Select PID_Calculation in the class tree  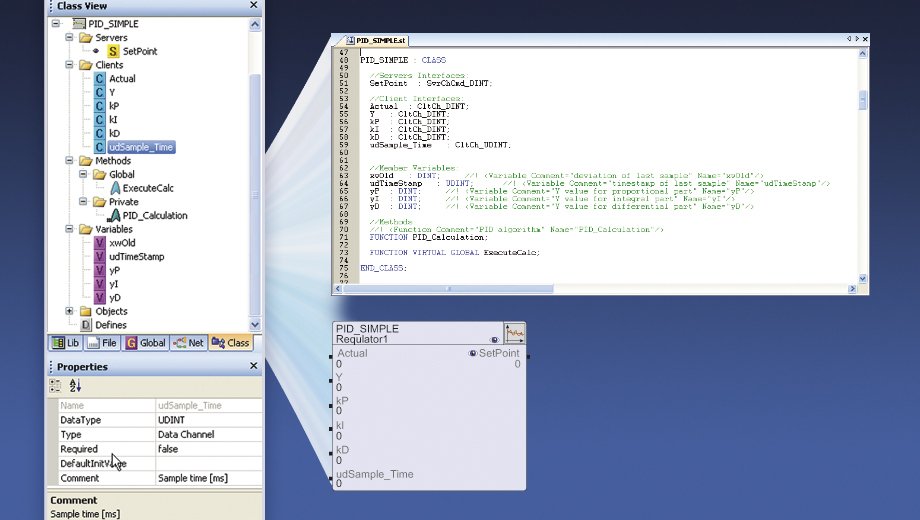tap(155, 215)
